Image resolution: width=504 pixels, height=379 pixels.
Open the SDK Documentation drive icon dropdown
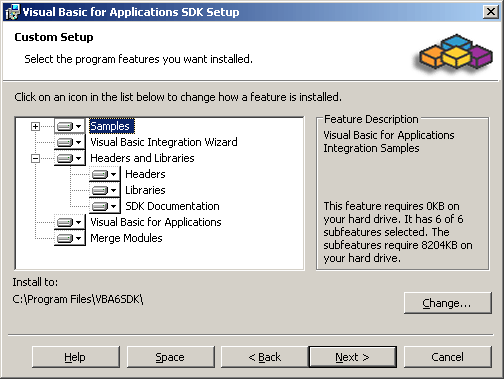104,206
